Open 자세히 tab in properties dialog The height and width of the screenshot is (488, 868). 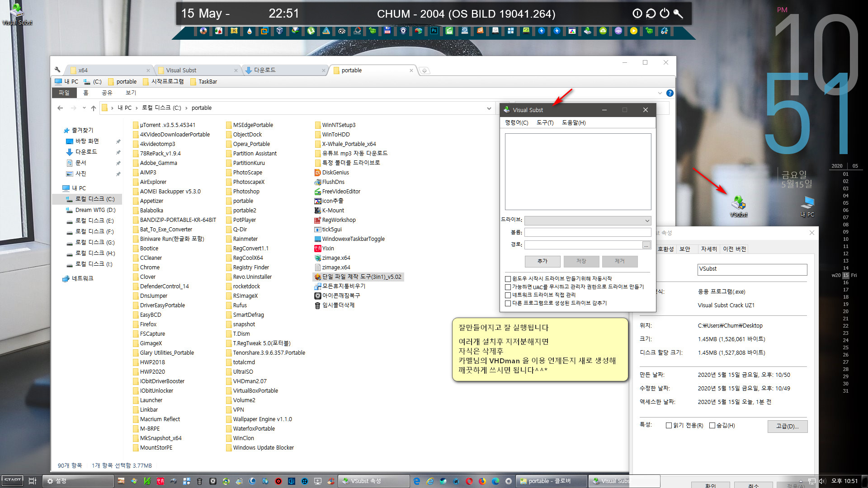tap(708, 249)
